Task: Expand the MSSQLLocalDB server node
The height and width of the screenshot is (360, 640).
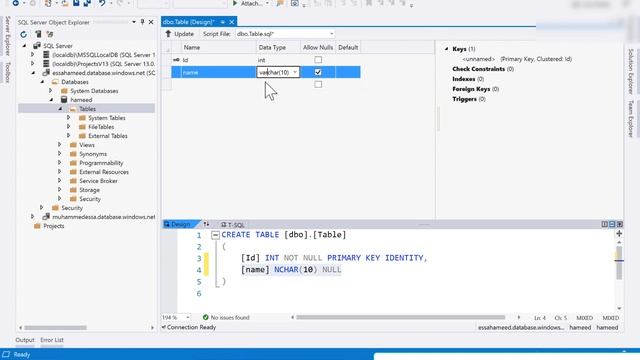Action: pyautogui.click(x=33, y=54)
